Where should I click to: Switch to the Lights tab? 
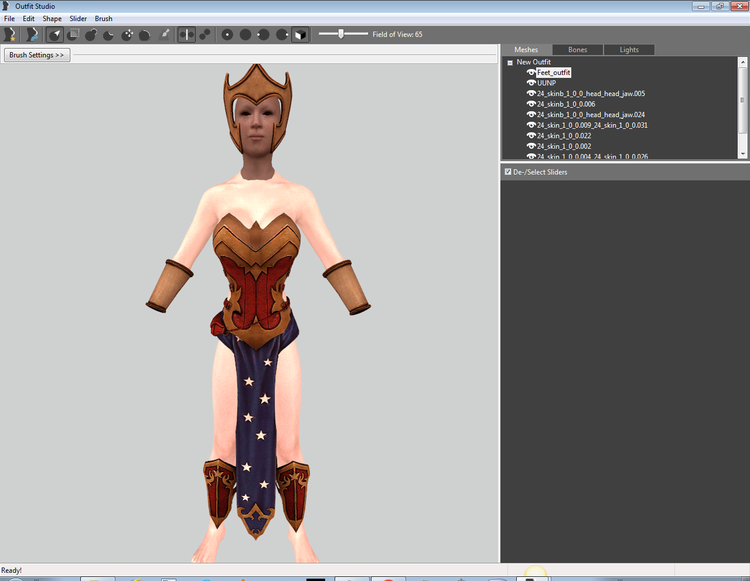[629, 50]
